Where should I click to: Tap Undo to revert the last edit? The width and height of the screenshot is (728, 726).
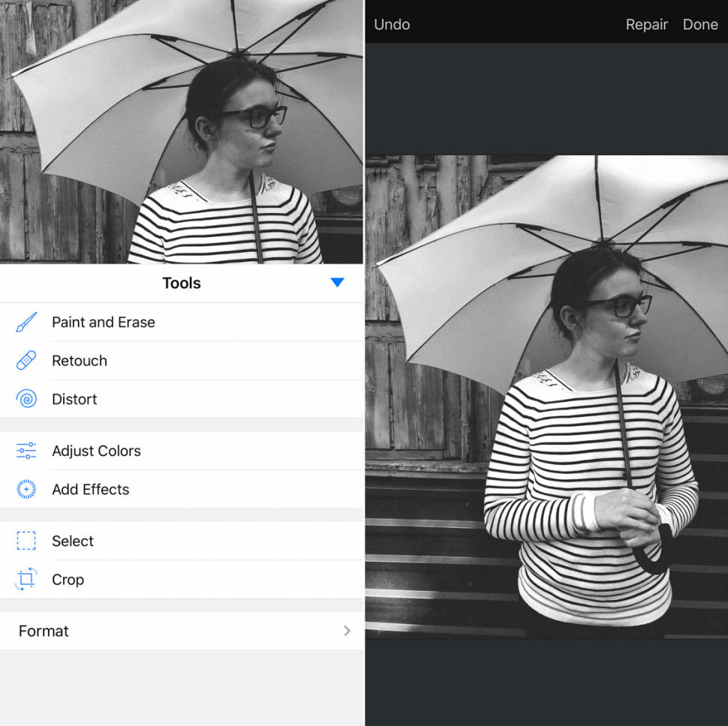tap(391, 24)
